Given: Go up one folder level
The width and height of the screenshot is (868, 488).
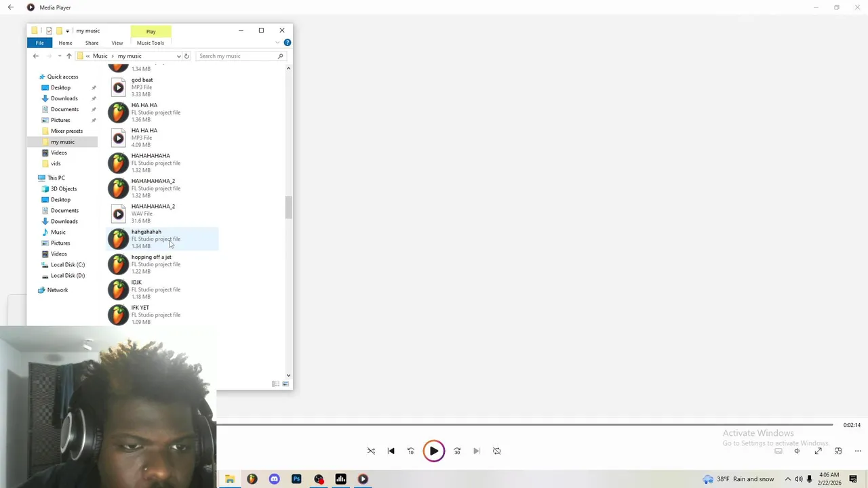Looking at the screenshot, I should tap(68, 56).
